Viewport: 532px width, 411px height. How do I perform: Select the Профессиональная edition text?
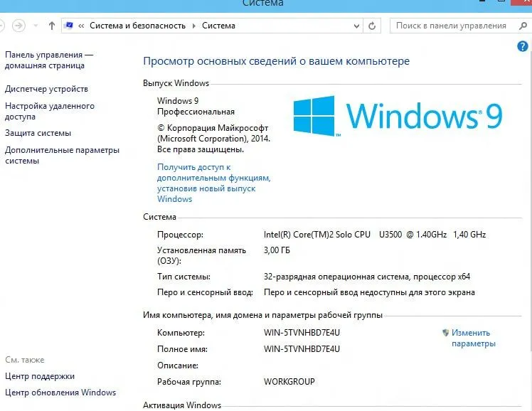(196, 112)
